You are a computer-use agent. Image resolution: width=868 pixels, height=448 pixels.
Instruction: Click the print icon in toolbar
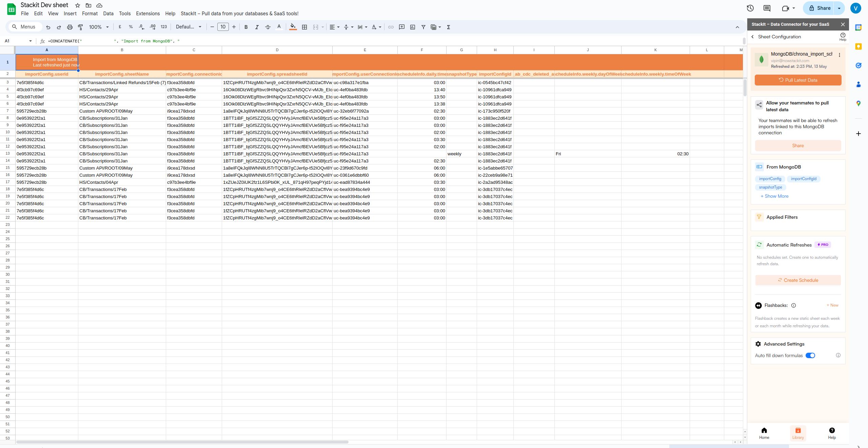[x=70, y=27]
